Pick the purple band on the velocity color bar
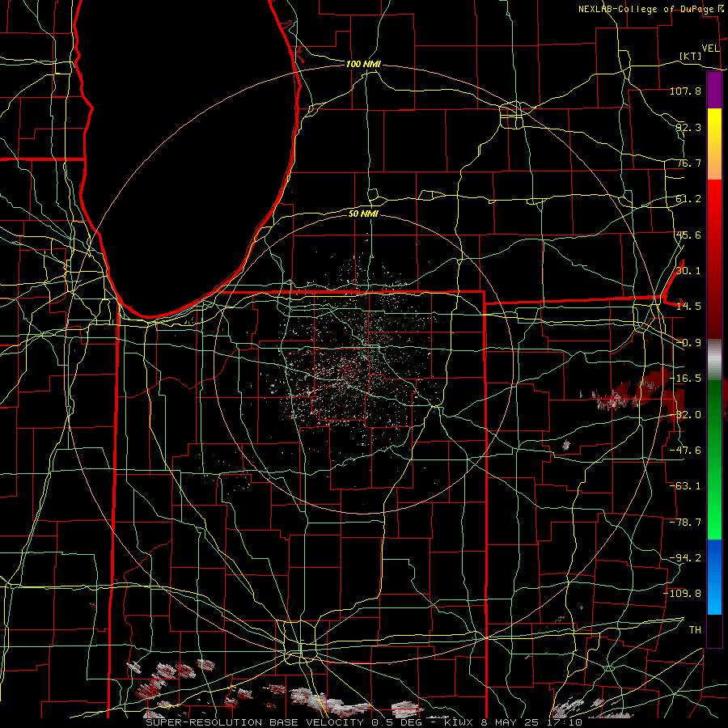 click(714, 91)
